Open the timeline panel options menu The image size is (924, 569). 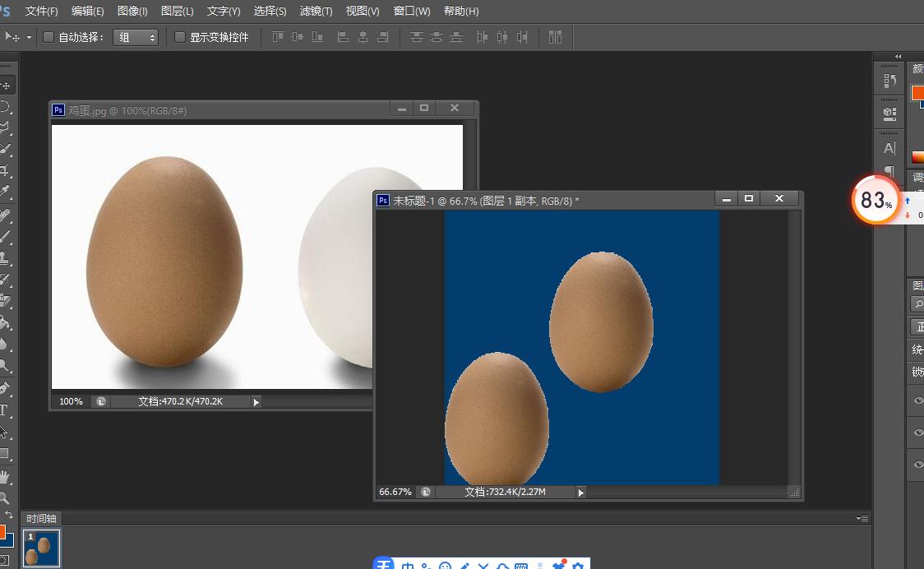click(x=862, y=518)
